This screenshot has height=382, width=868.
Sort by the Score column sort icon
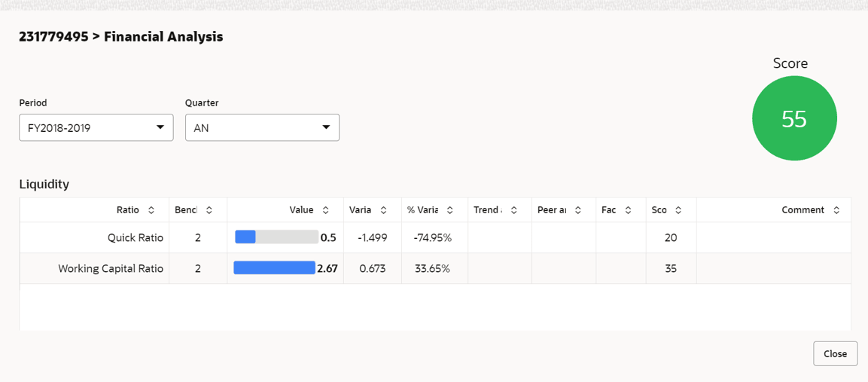point(678,210)
